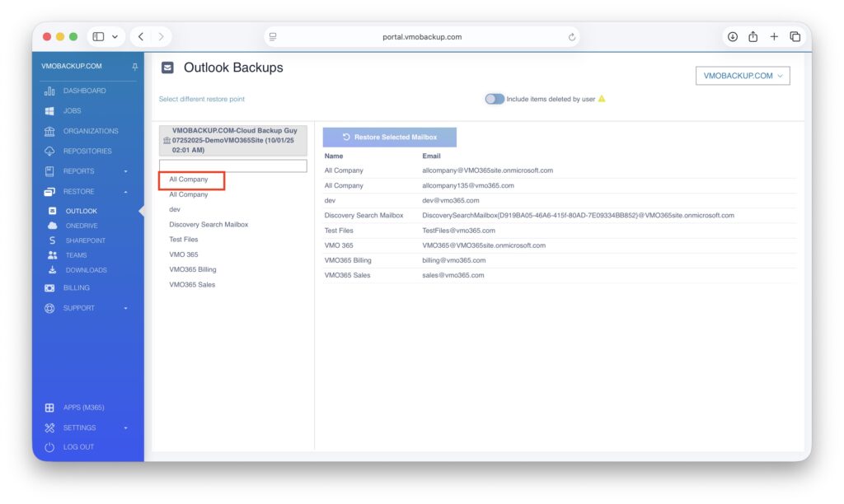Select VMO365 Billing in the mailbox list
The image size is (844, 504).
[192, 269]
